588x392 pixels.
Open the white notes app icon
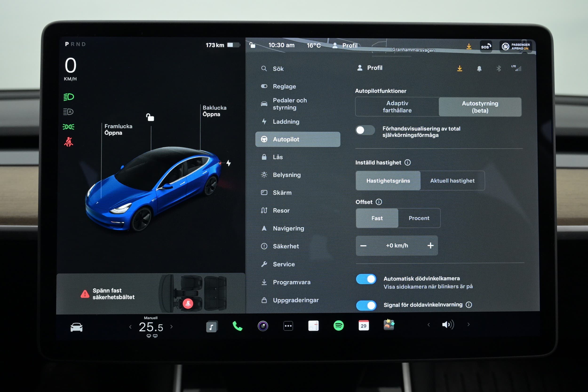pos(313,326)
